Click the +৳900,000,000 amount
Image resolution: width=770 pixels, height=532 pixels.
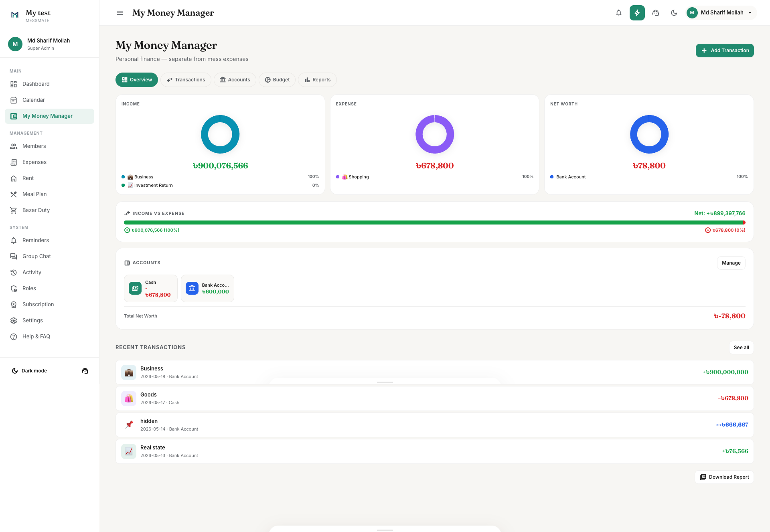tap(725, 372)
